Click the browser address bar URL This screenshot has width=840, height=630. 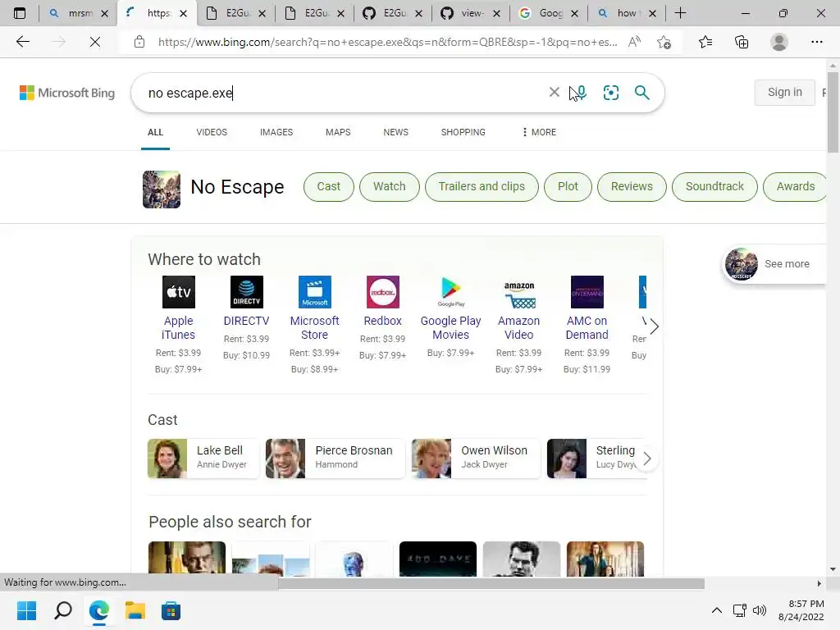[387, 42]
